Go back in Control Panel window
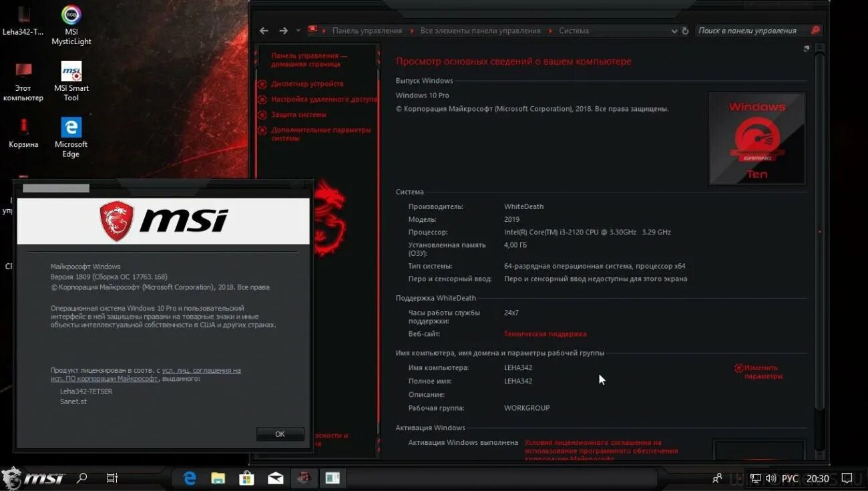This screenshot has width=868, height=491. coord(264,31)
